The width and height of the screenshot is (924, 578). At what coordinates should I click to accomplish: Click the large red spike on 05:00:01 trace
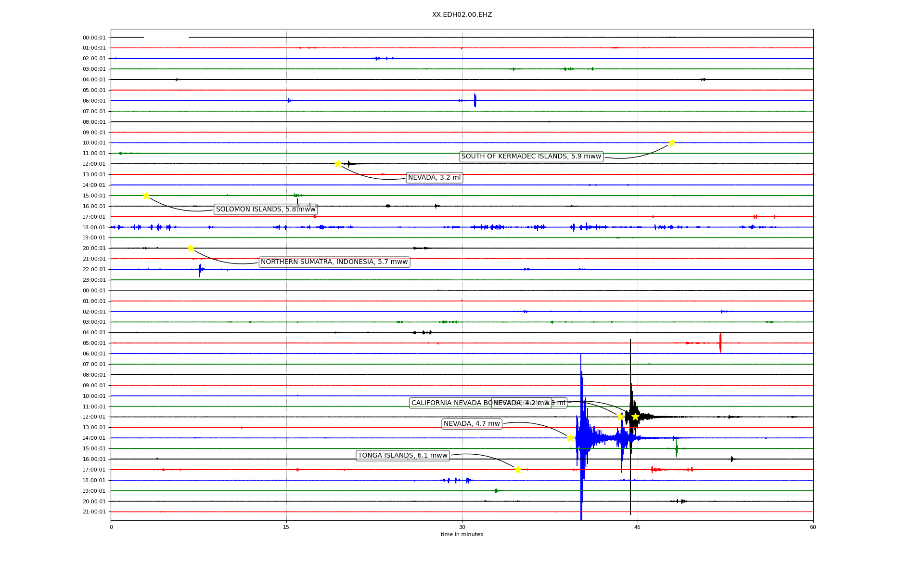click(x=720, y=342)
